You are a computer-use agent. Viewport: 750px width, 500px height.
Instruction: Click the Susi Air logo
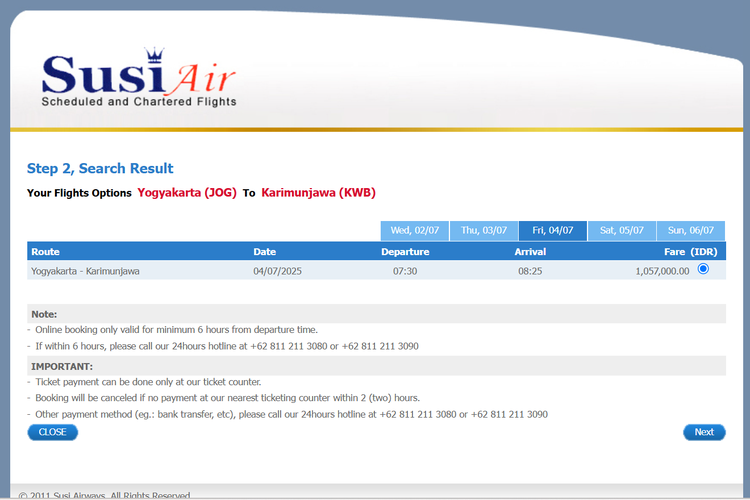tap(138, 78)
